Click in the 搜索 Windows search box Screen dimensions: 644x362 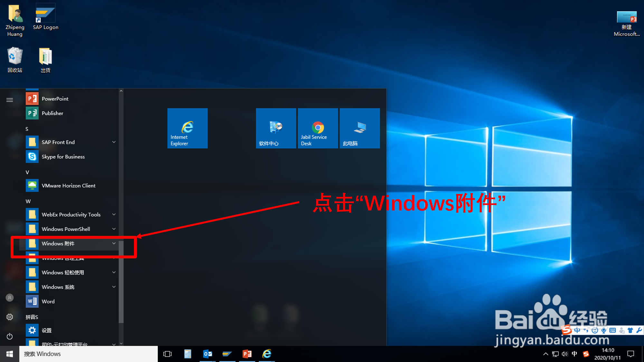(x=89, y=354)
